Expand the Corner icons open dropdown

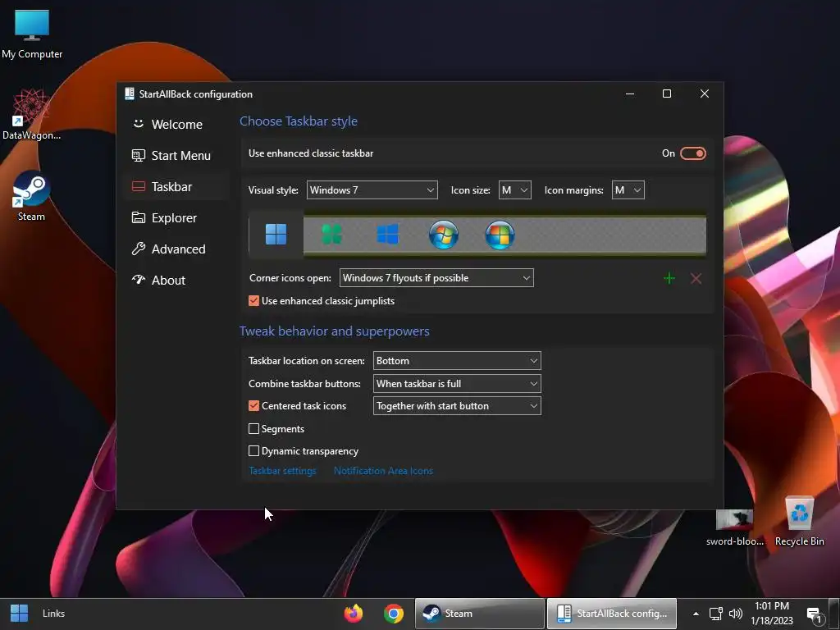[x=436, y=278]
